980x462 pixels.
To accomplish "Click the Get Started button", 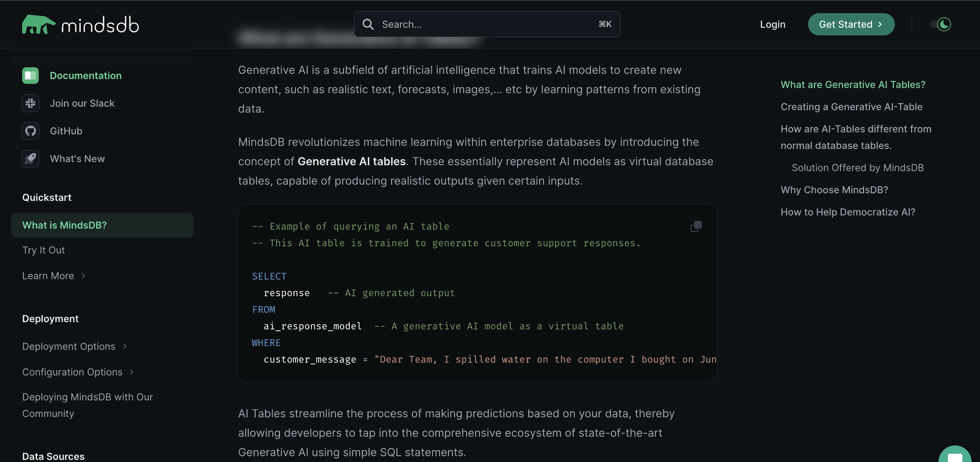I will pos(851,24).
